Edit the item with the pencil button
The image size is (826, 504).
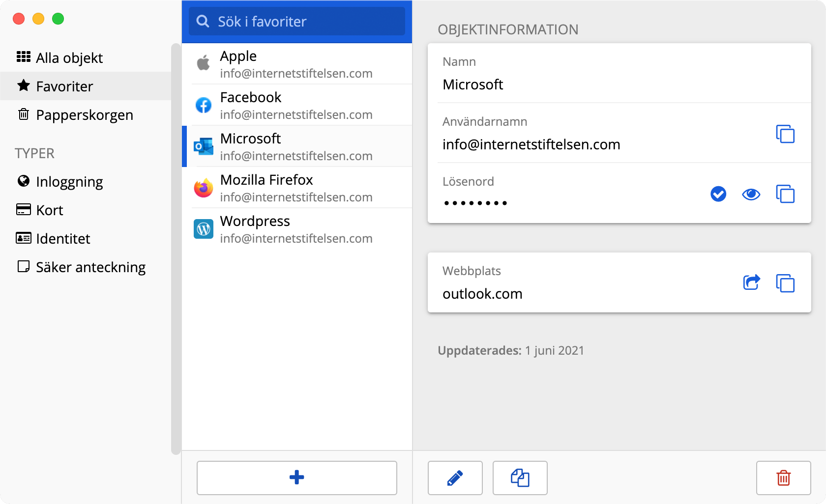coord(455,478)
